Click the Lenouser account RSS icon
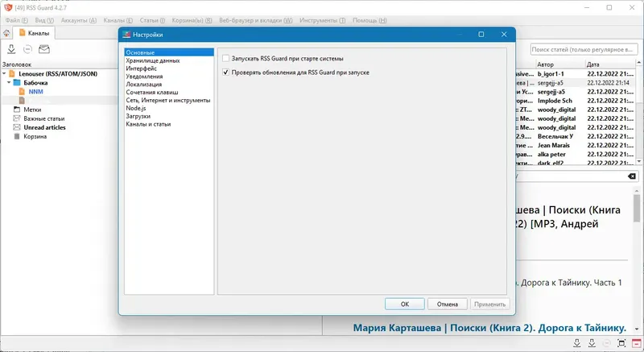This screenshot has height=352, width=644. tap(12, 74)
